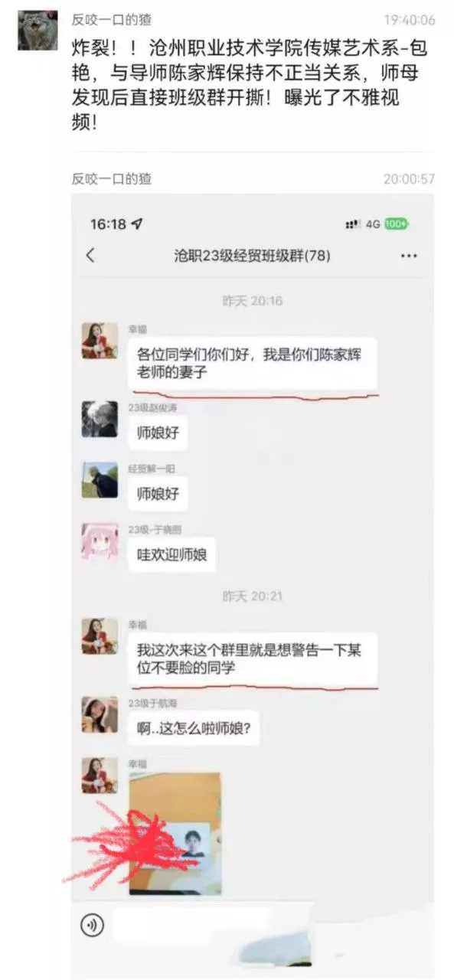Tap the message 哇欢迎师娘
Viewport: 454px width, 980px height.
tap(171, 554)
